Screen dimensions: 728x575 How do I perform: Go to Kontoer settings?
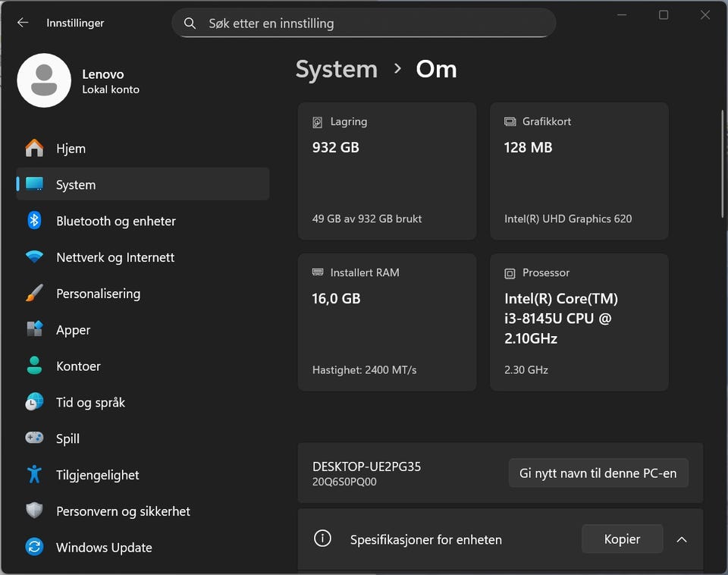[x=78, y=366]
